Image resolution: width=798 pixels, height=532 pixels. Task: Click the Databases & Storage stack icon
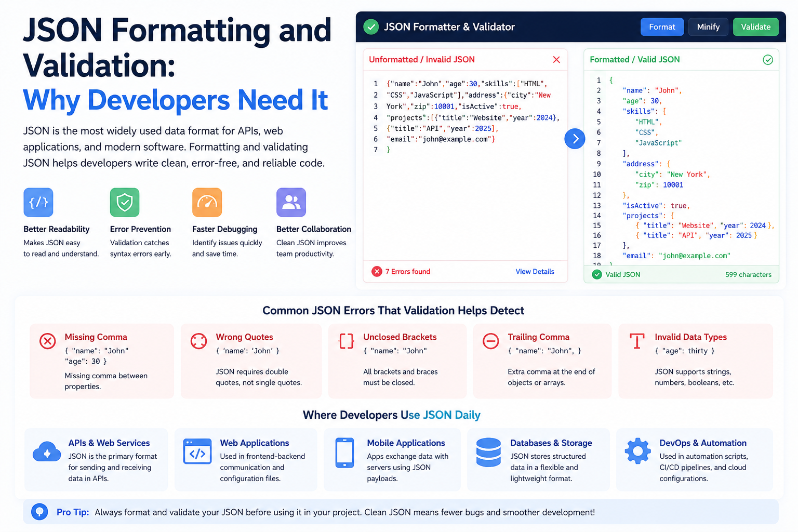pyautogui.click(x=488, y=452)
